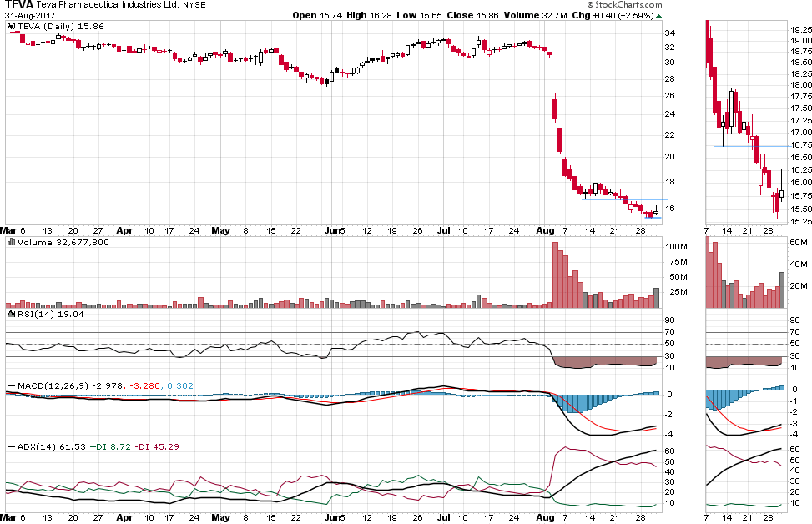This screenshot has height=524, width=812.
Task: Click the High 16.28 value in header
Action: [x=368, y=16]
